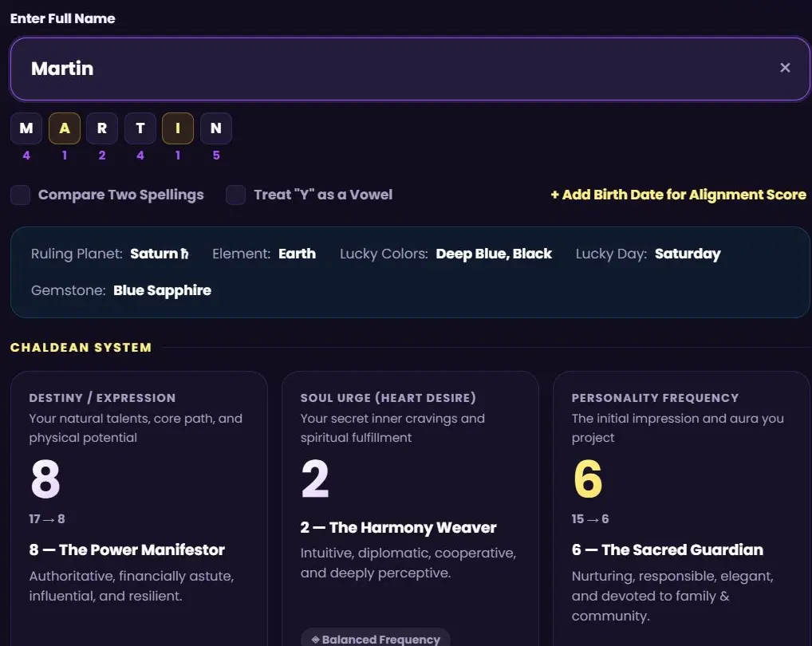Select the letter M tile
This screenshot has height=646, width=812.
(x=26, y=128)
